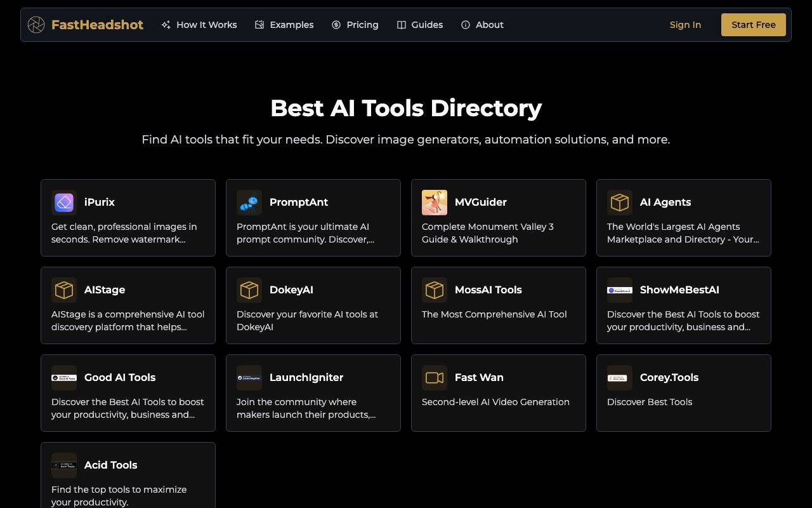Go to the Pricing page
812x508 pixels.
[355, 25]
